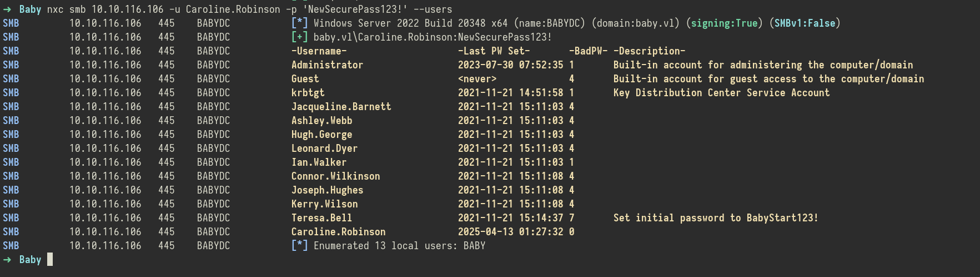This screenshot has height=277, width=980.
Task: Click the terminal cursor block
Action: 50,260
